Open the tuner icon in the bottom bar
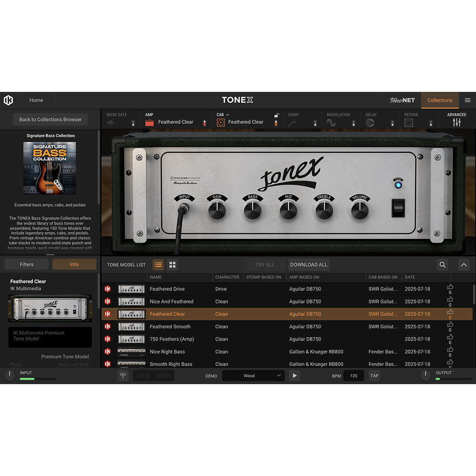476x476 pixels. [x=123, y=376]
